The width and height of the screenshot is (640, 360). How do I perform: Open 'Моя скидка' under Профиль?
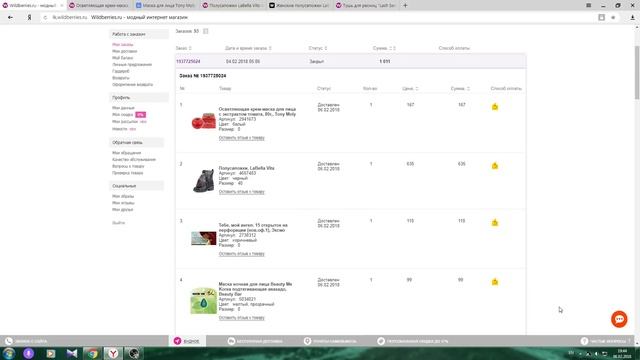point(122,115)
